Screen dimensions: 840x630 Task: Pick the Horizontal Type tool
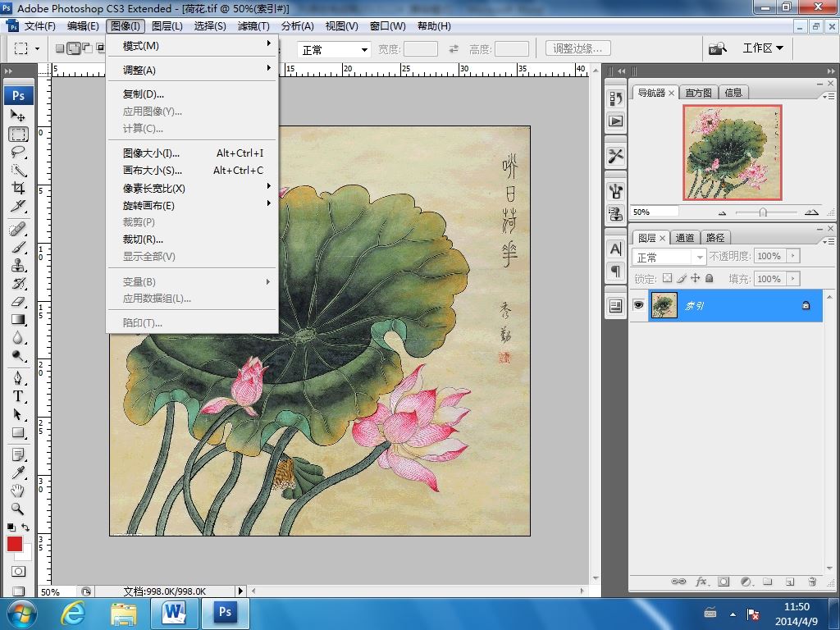(x=18, y=395)
